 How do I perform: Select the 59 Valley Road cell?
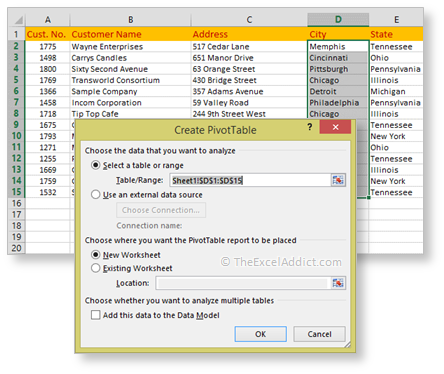[249, 103]
